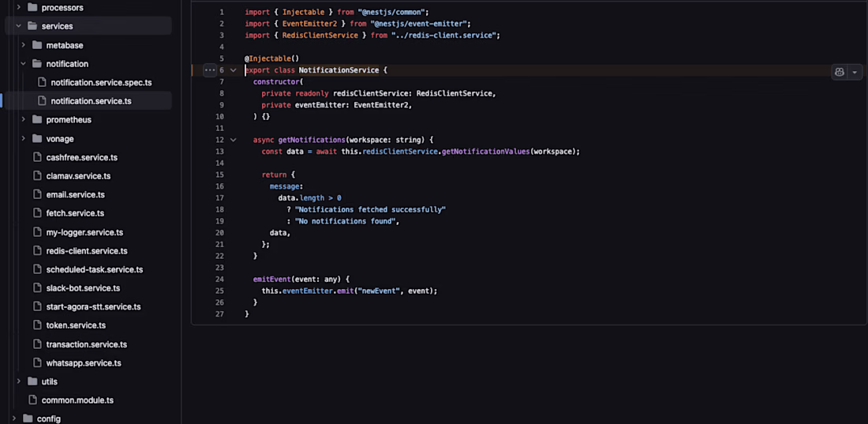Collapse the notification folder chevron

[23, 64]
